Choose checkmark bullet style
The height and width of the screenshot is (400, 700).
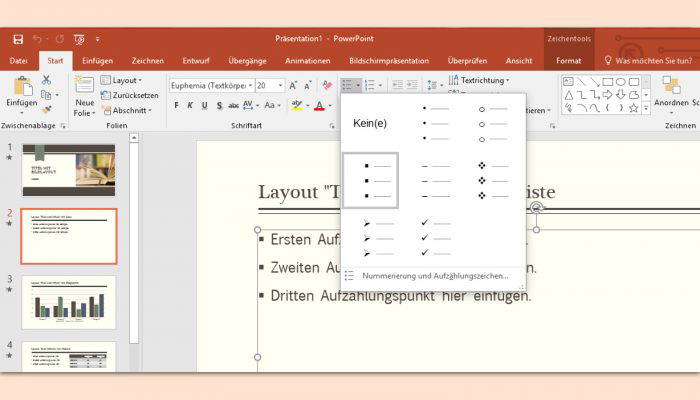(x=436, y=238)
